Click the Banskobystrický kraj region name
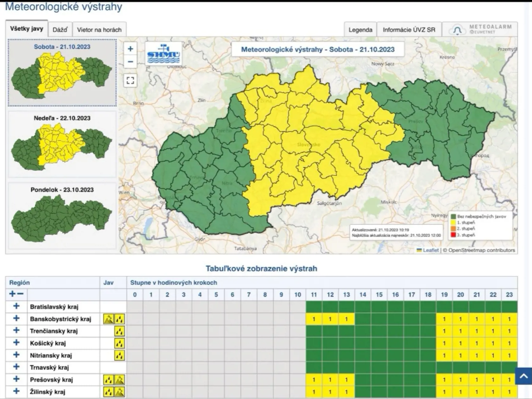The image size is (532, 399). click(x=60, y=319)
